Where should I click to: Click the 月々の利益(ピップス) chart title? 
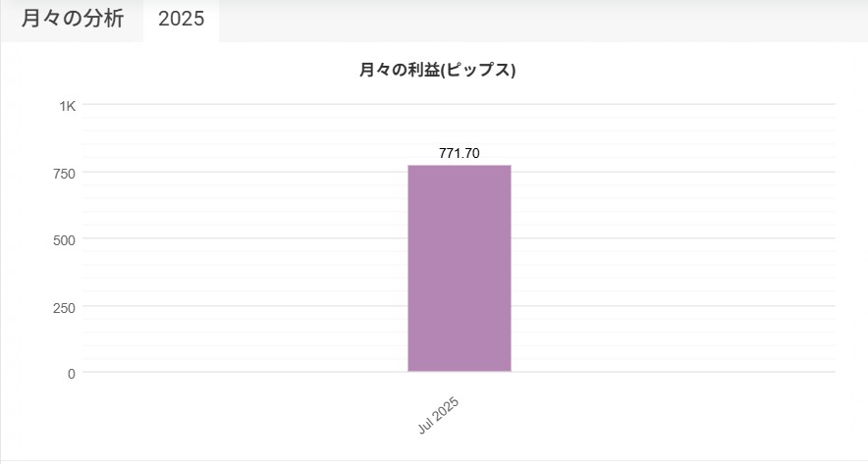tap(437, 71)
